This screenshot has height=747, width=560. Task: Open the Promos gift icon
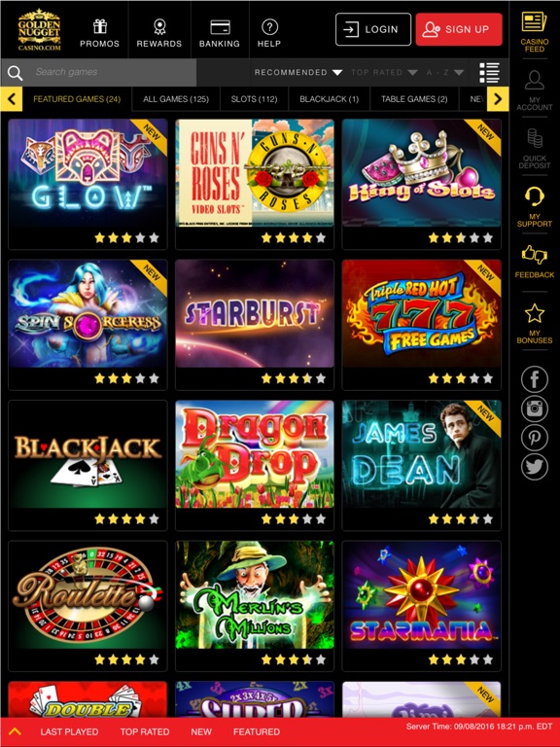point(99,26)
